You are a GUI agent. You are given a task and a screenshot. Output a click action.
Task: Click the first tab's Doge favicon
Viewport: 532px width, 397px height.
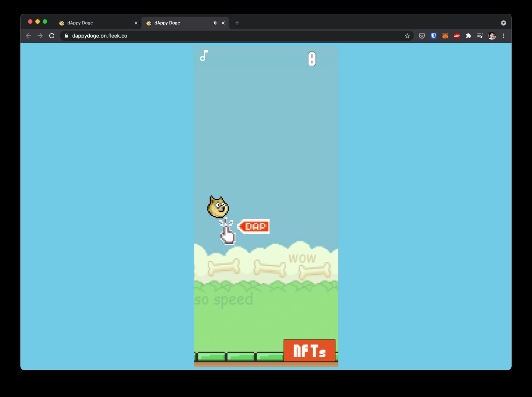pyautogui.click(x=62, y=23)
